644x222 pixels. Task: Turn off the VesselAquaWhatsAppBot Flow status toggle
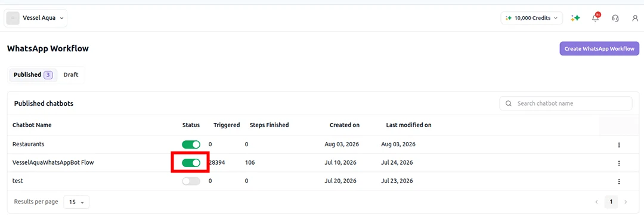(191, 163)
